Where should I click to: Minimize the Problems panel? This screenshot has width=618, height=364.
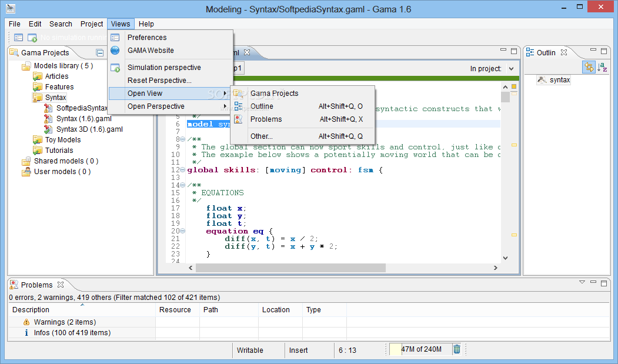point(593,282)
